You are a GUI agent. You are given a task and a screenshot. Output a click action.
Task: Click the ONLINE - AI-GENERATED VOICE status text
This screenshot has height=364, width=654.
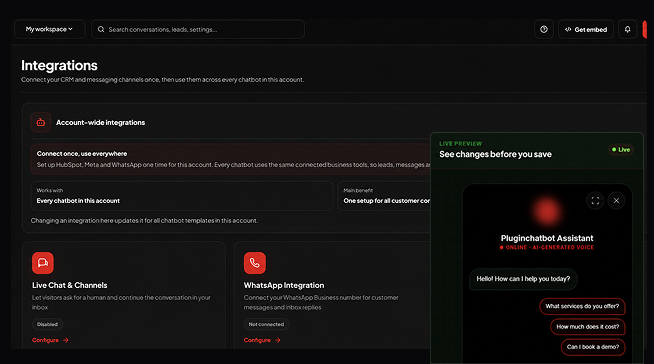(x=547, y=247)
